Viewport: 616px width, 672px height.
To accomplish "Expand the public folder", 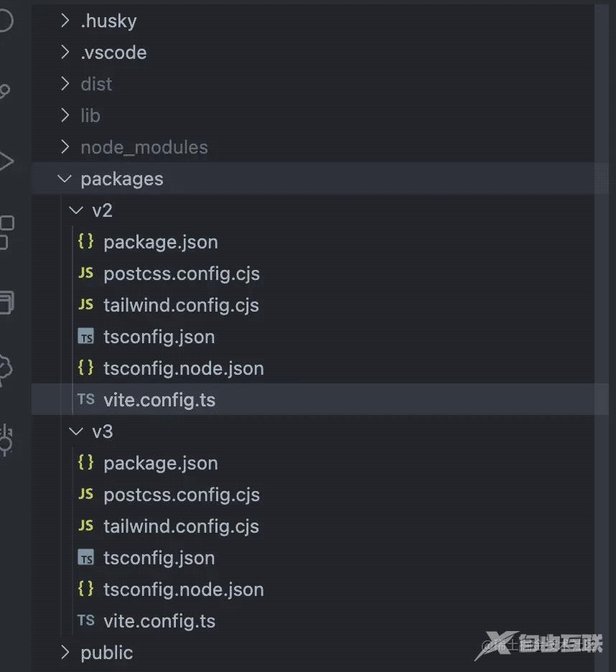I will 65,653.
